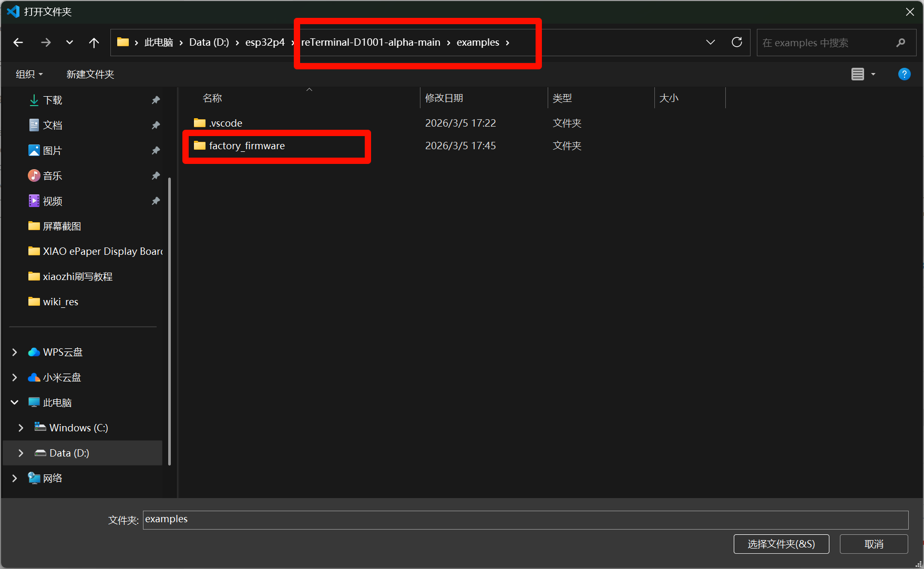Click the forward navigation arrow

pyautogui.click(x=46, y=43)
